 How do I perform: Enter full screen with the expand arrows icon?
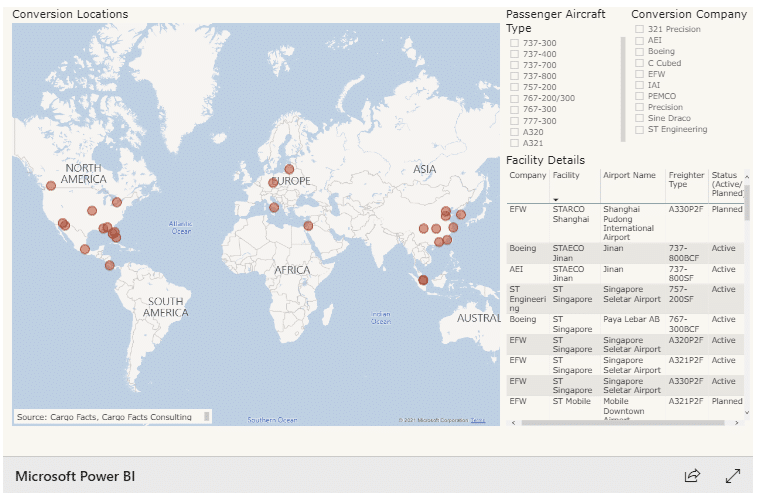coord(733,476)
